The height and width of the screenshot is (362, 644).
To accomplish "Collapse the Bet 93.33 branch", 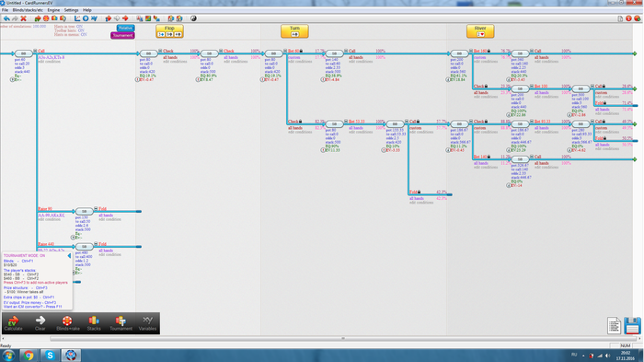I will (532, 121).
